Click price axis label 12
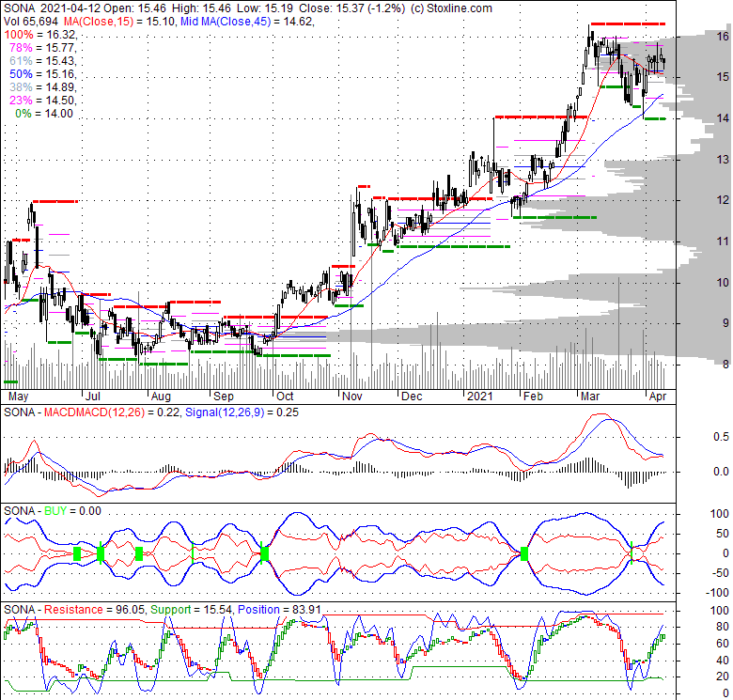Screen dimensions: 733x700 coord(724,200)
